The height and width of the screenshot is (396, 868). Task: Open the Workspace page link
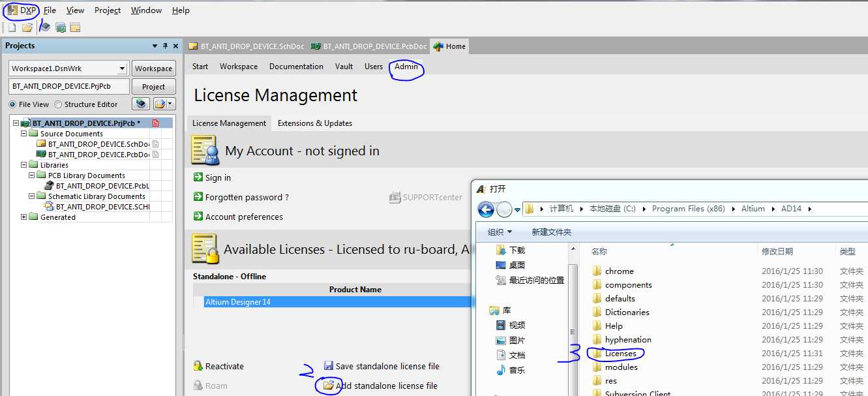tap(239, 67)
